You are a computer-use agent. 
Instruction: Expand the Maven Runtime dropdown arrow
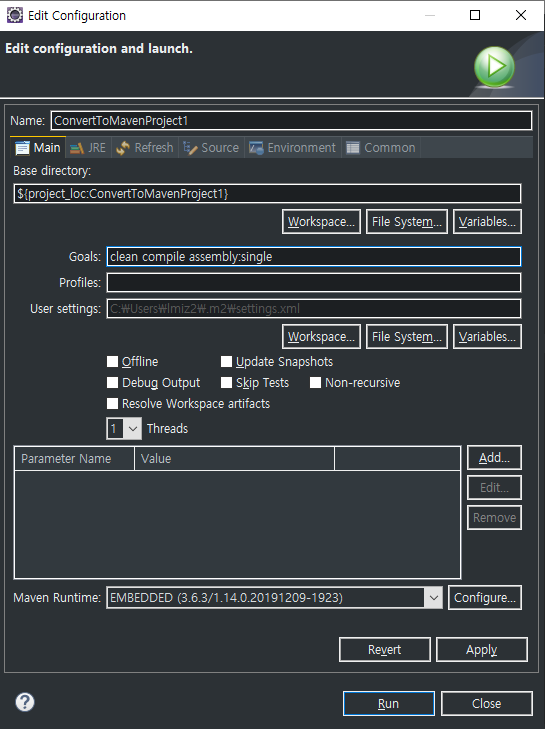(434, 598)
